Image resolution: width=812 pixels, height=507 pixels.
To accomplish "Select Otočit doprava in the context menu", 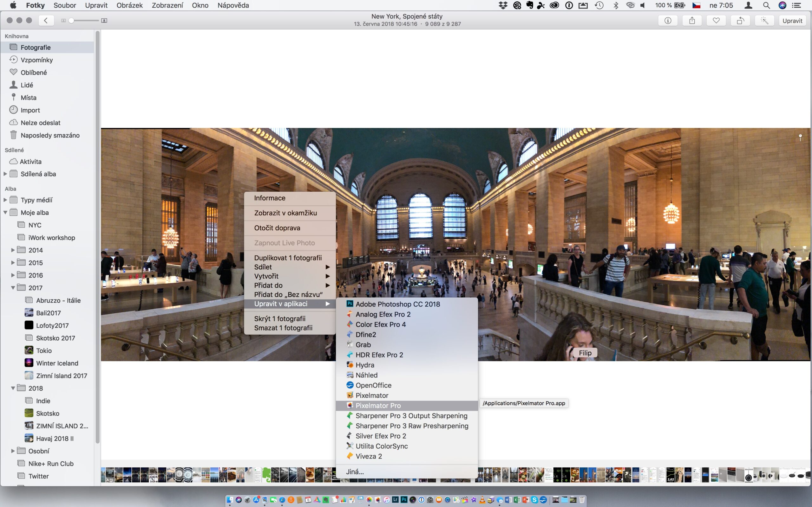I will [x=277, y=228].
